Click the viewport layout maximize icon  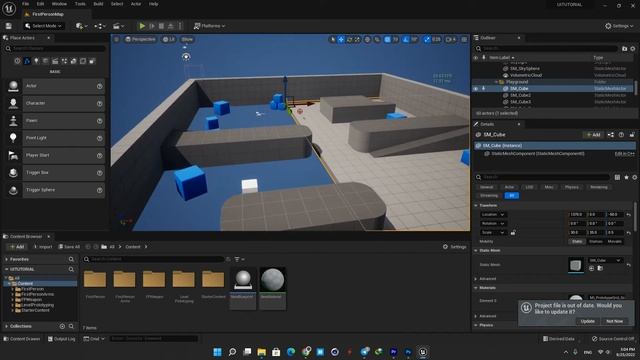464,39
